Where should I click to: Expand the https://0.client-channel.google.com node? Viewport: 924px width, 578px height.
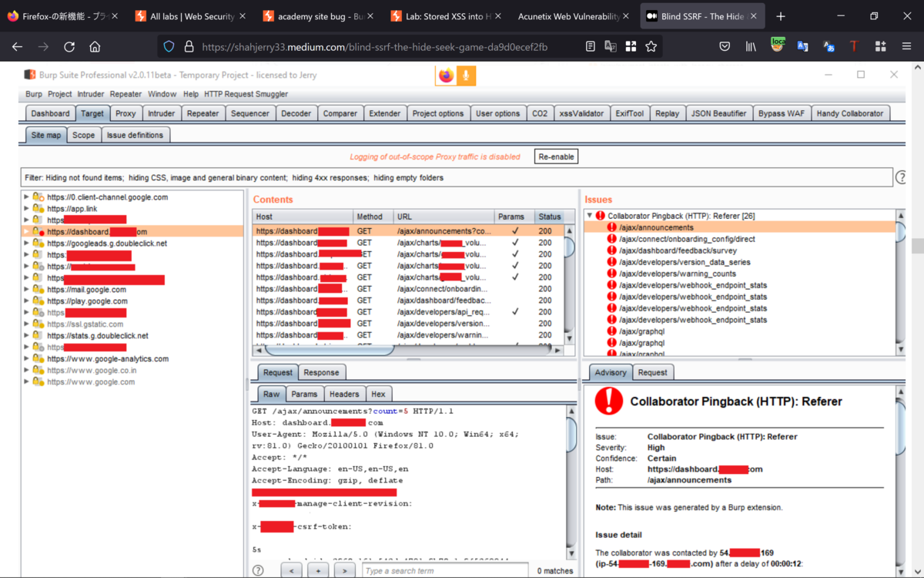tap(26, 197)
